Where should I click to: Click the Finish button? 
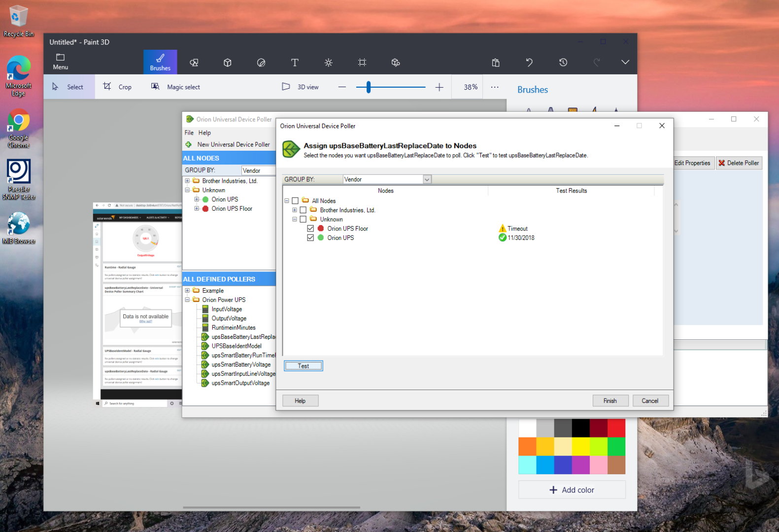pos(610,401)
